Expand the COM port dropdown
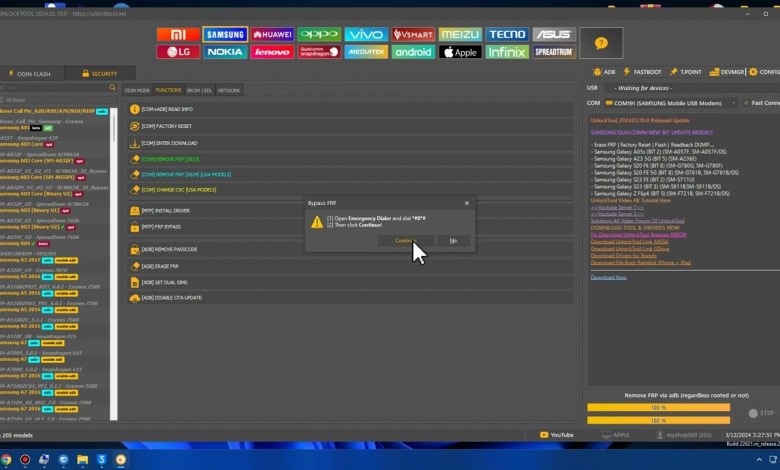Image resolution: width=780 pixels, height=470 pixels. pos(733,103)
